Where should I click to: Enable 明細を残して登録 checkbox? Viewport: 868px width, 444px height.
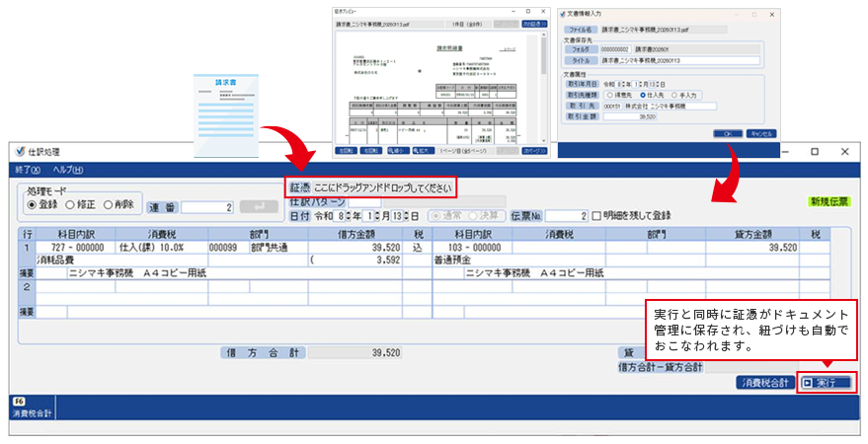pyautogui.click(x=595, y=215)
